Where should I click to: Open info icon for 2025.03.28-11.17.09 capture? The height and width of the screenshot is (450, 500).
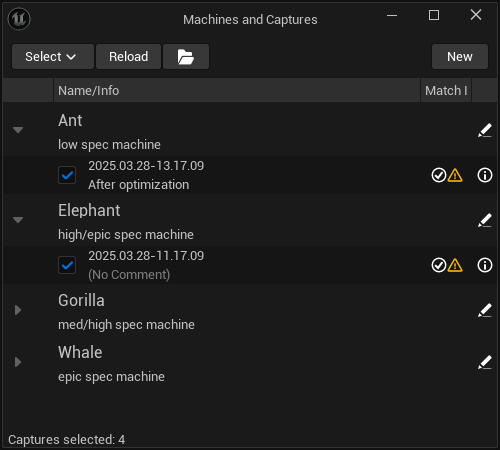[485, 265]
